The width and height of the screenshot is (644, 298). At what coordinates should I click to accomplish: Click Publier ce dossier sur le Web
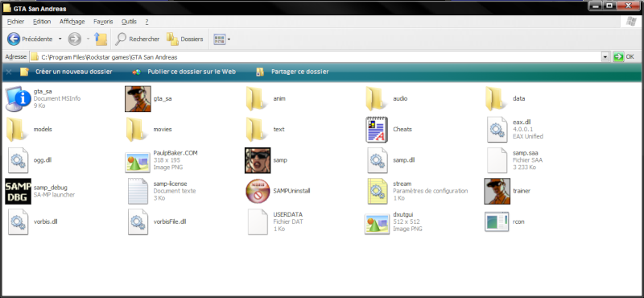(x=184, y=72)
